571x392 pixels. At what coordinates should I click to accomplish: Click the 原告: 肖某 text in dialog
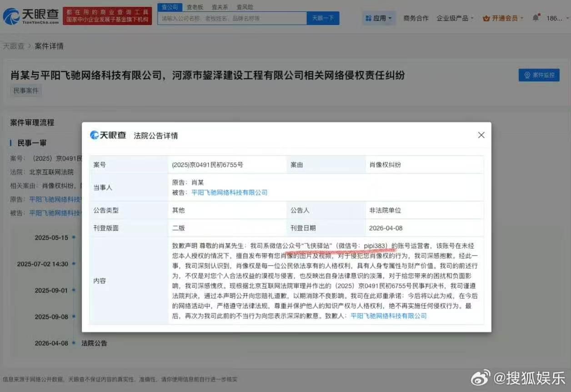187,182
